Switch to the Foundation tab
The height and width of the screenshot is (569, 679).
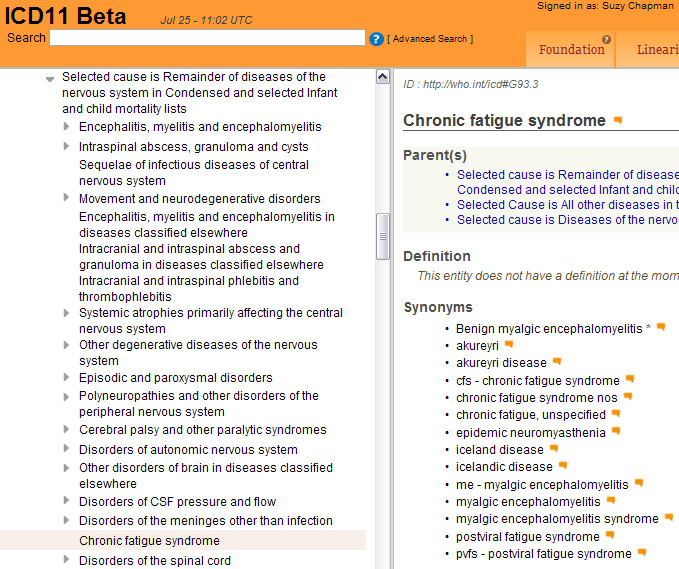pos(571,50)
